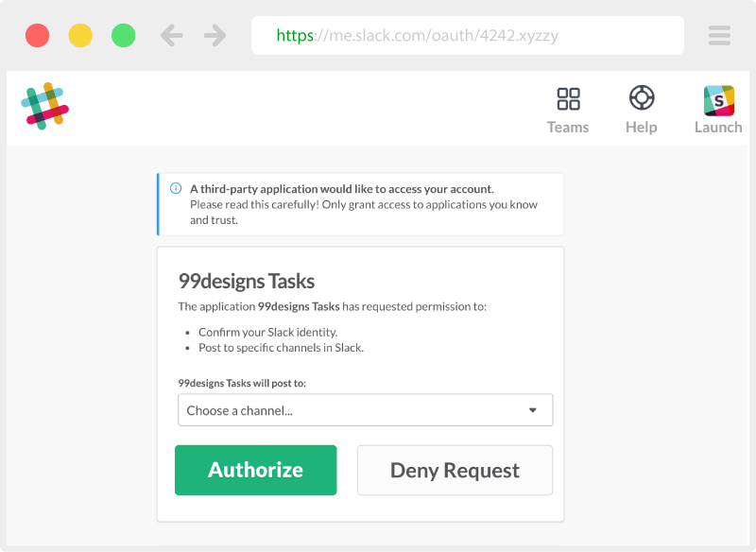Viewport: 756px width, 552px height.
Task: Click the Help label in header
Action: pyautogui.click(x=642, y=128)
